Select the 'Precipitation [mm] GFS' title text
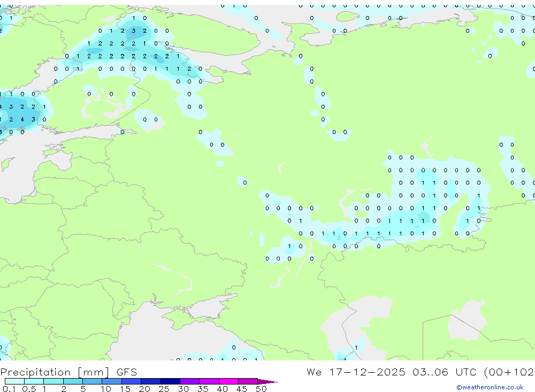535x392 pixels. point(68,372)
